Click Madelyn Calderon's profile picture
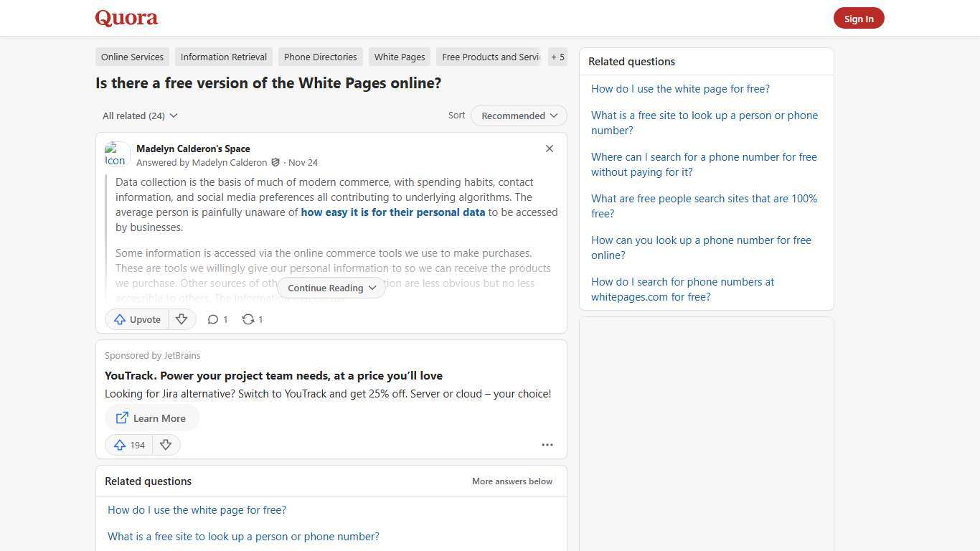The height and width of the screenshot is (551, 980). point(117,154)
